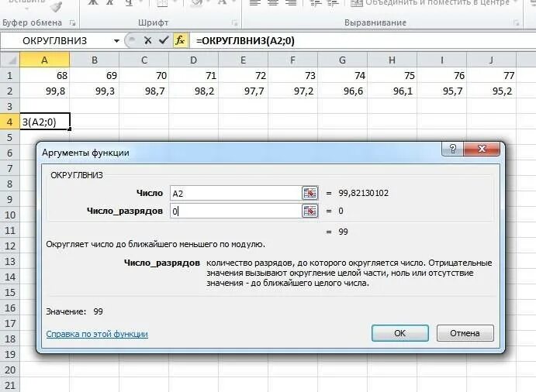
Task: Click the Select All corner of the sheet
Action: point(10,60)
